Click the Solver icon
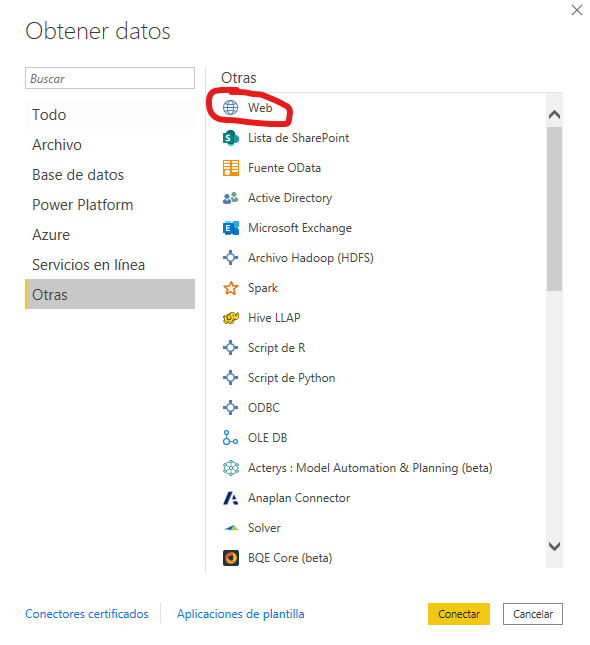Image resolution: width=590 pixels, height=645 pixels. (x=230, y=528)
